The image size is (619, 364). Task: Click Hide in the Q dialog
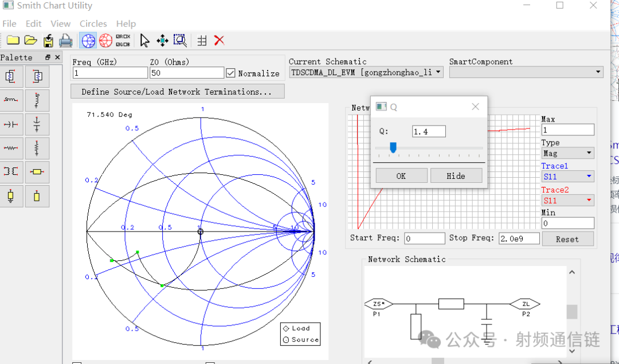456,175
